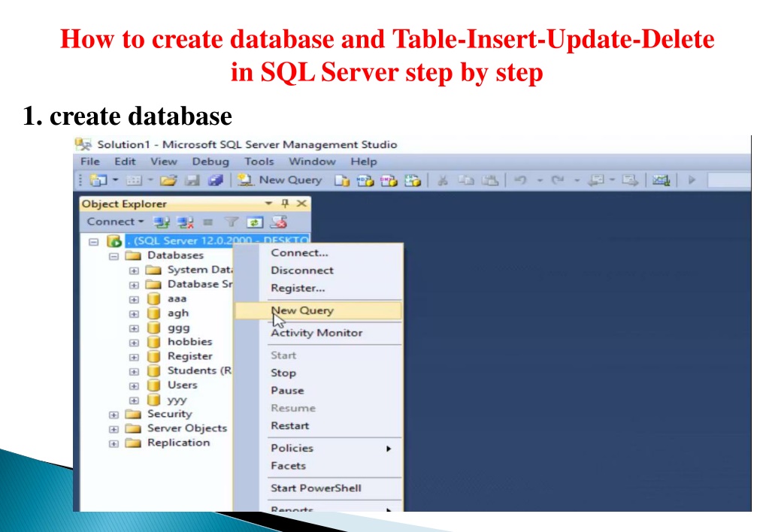Click the Analysis Services XMLA Query icon

coord(413,180)
